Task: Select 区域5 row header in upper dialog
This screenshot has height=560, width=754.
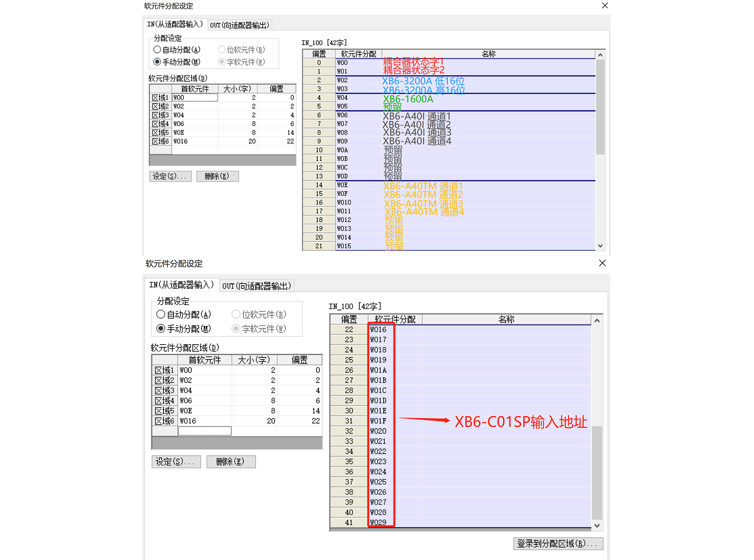Action: 160,132
